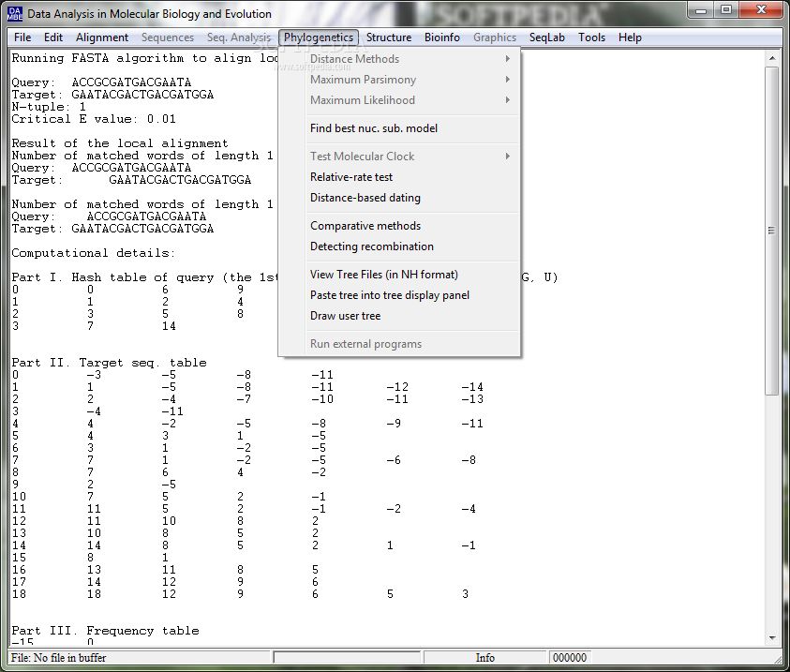Screen dimensions: 790x672
Task: Click the 000000 counter in status bar
Action: pyautogui.click(x=570, y=657)
